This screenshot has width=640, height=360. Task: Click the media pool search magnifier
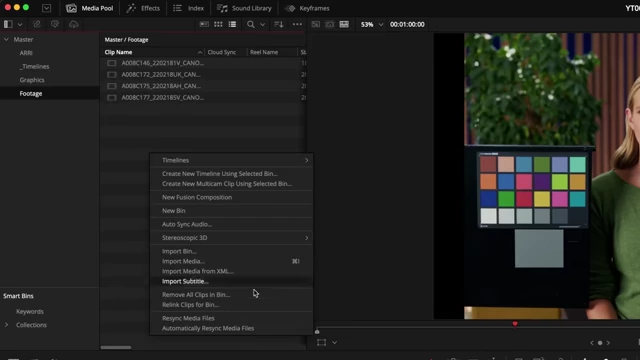point(251,24)
